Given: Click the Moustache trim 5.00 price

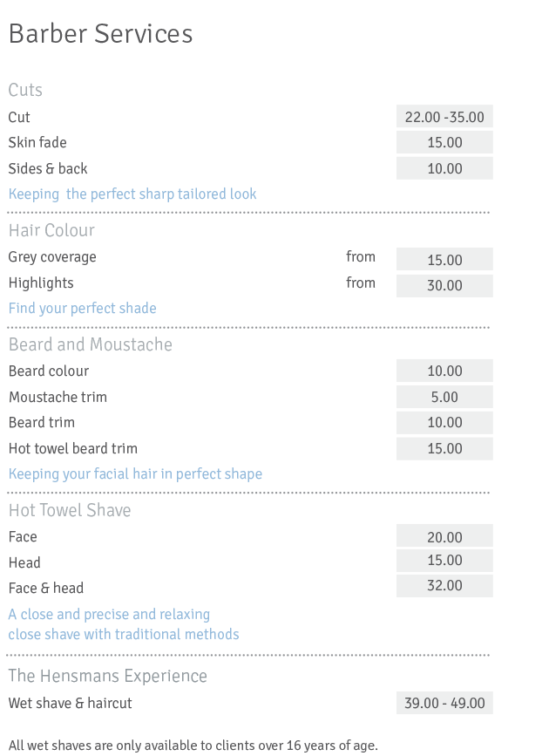Looking at the screenshot, I should coord(444,397).
